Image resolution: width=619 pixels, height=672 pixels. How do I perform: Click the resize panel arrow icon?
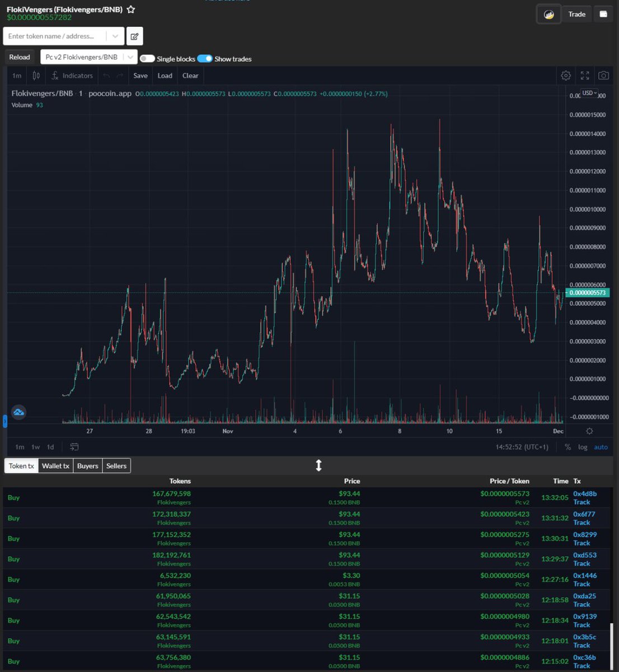tap(318, 465)
